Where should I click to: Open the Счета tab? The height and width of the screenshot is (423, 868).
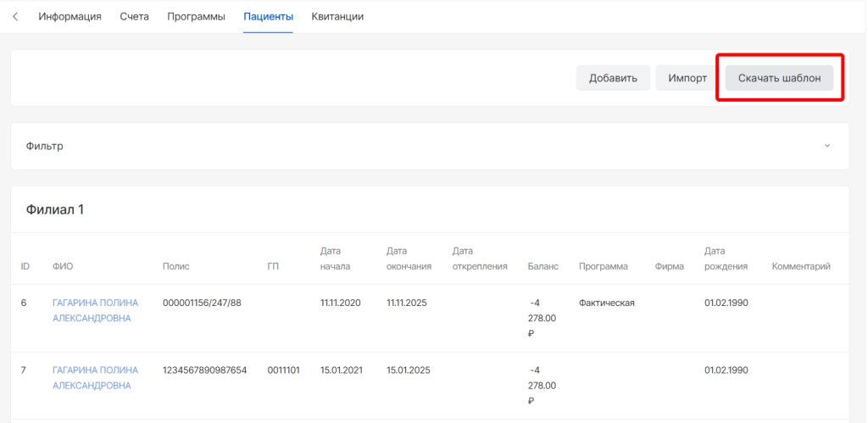click(x=134, y=17)
